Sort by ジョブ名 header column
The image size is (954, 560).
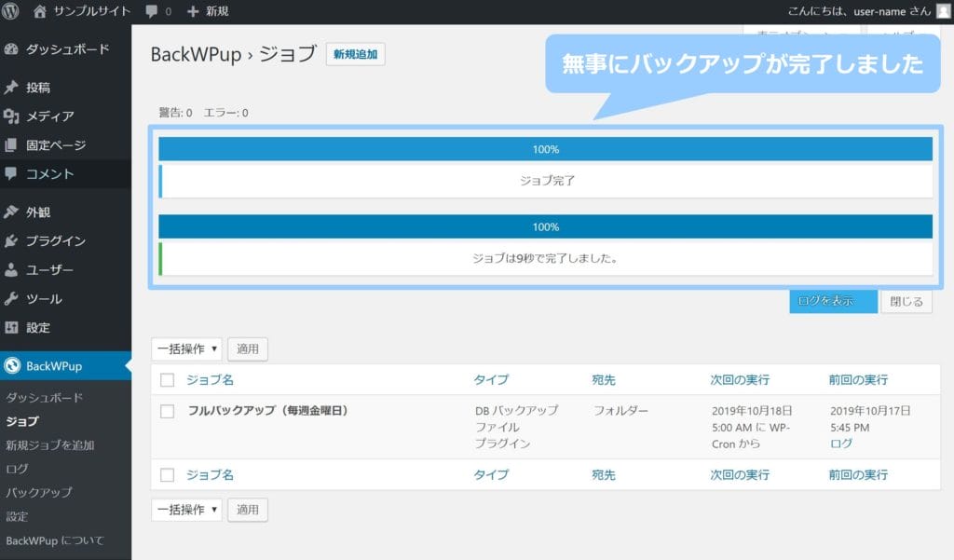point(210,380)
